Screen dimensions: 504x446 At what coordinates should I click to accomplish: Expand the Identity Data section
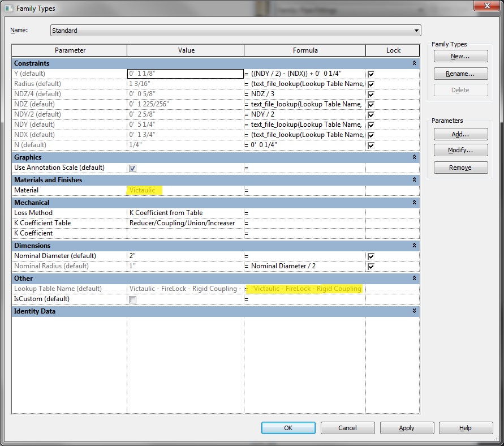coord(414,311)
